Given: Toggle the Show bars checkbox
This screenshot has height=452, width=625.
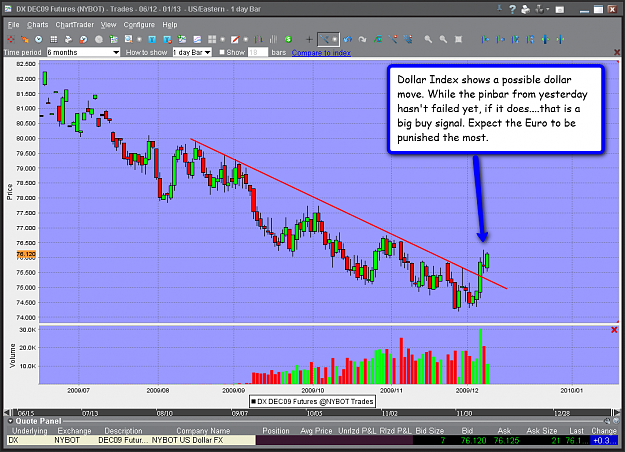Looking at the screenshot, I should point(222,52).
